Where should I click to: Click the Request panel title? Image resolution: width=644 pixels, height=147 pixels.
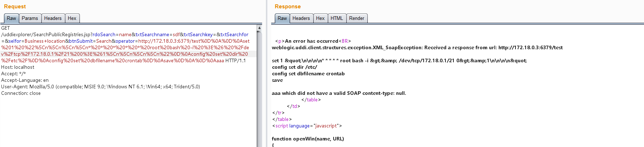(15, 7)
